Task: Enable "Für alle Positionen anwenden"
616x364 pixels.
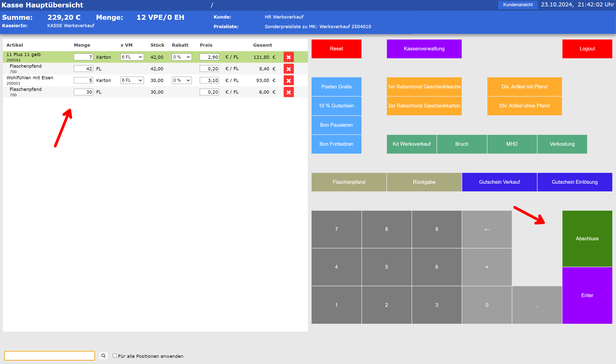Action: (x=115, y=356)
